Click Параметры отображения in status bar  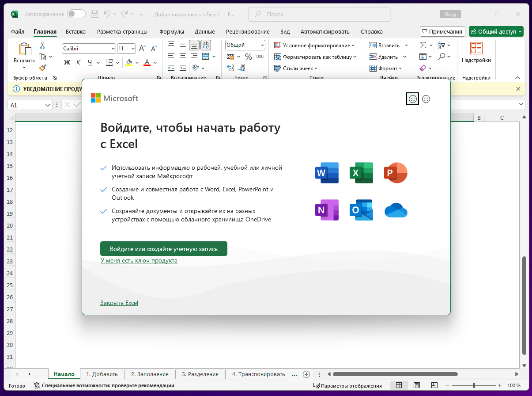click(347, 385)
